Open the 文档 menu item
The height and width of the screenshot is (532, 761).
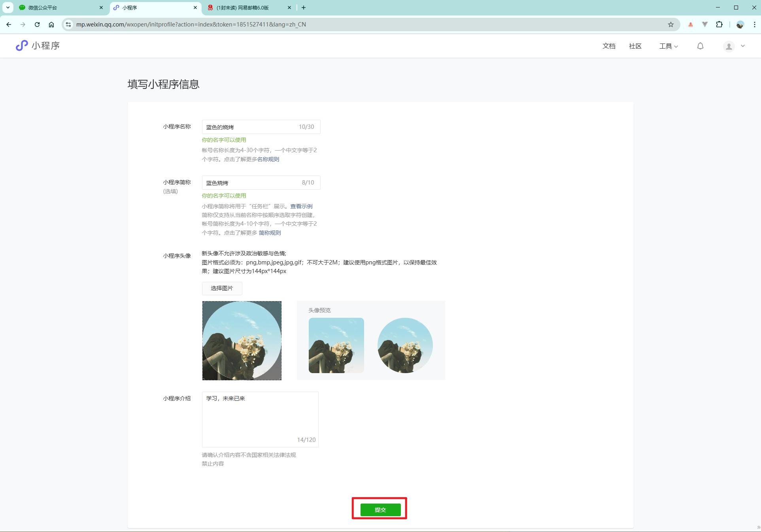click(x=609, y=46)
